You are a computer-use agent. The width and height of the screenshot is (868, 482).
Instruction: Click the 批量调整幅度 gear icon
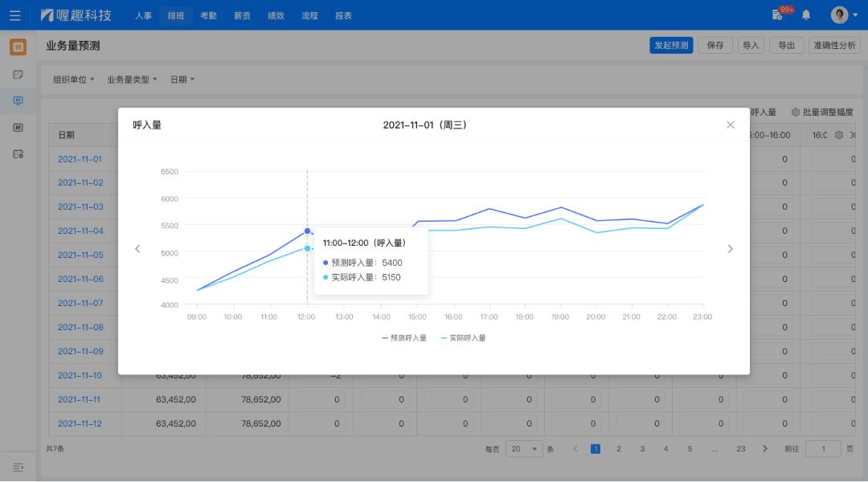(796, 112)
